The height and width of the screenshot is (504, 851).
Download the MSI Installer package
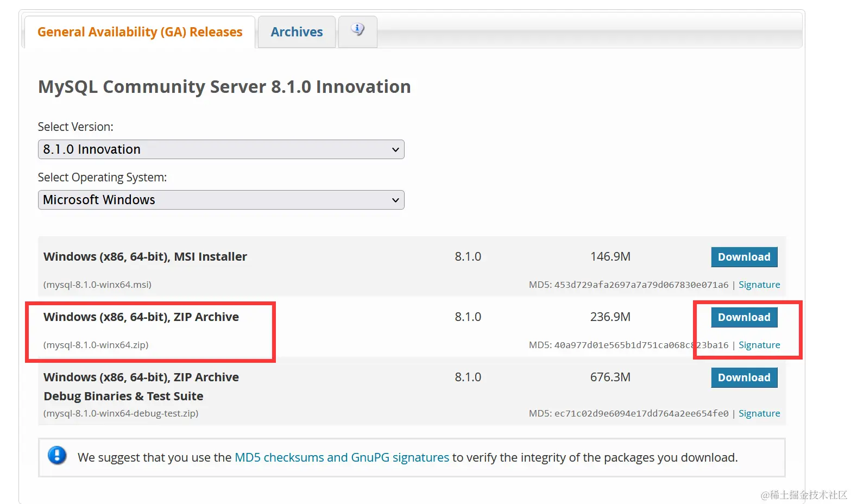click(x=743, y=257)
